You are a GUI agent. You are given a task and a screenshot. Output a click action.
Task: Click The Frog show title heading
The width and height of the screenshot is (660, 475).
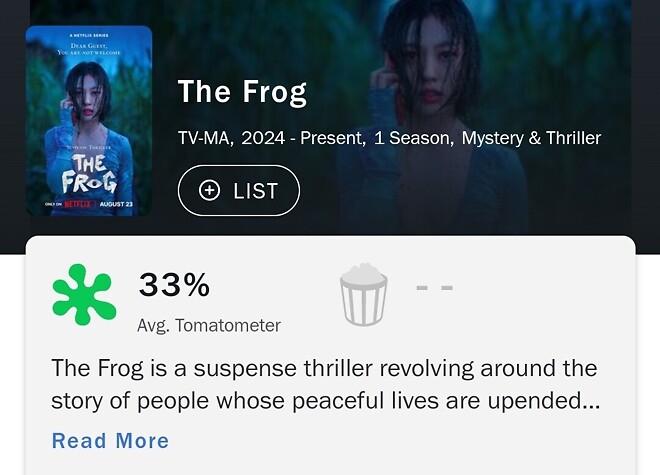pos(242,92)
